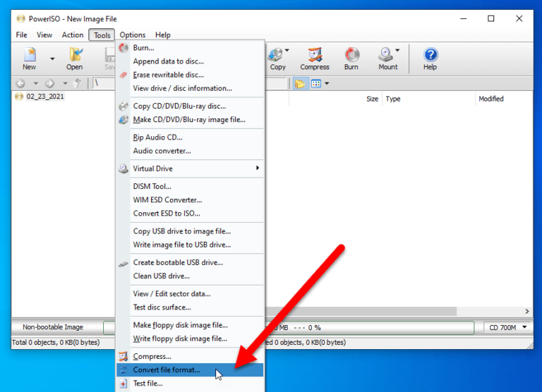Close the open Tools menu

(x=102, y=35)
